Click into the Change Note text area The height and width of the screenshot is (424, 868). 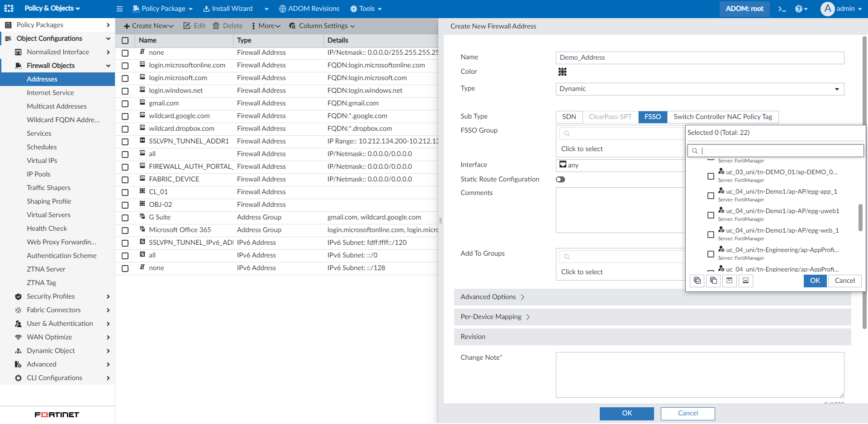click(699, 375)
